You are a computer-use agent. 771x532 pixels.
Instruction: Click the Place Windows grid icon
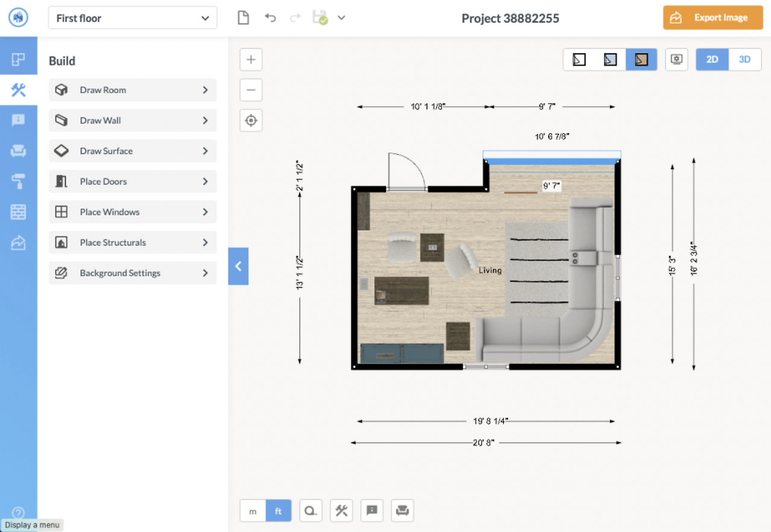coord(61,212)
